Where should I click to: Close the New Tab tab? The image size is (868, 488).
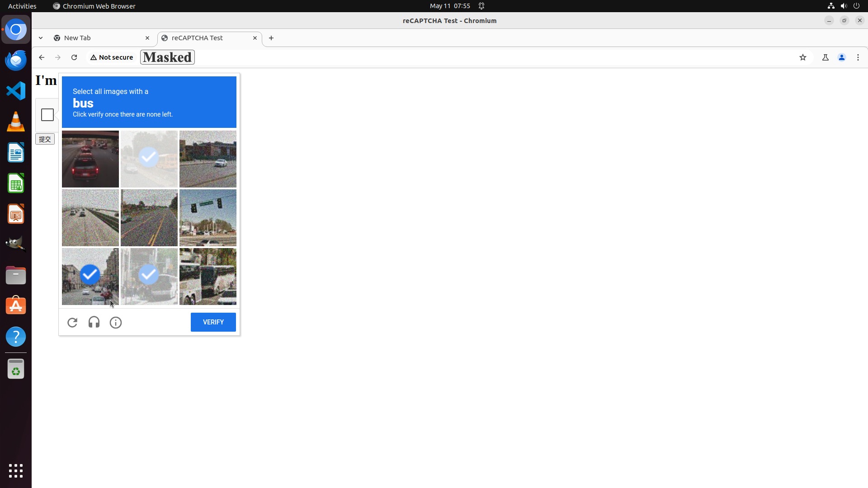point(147,38)
